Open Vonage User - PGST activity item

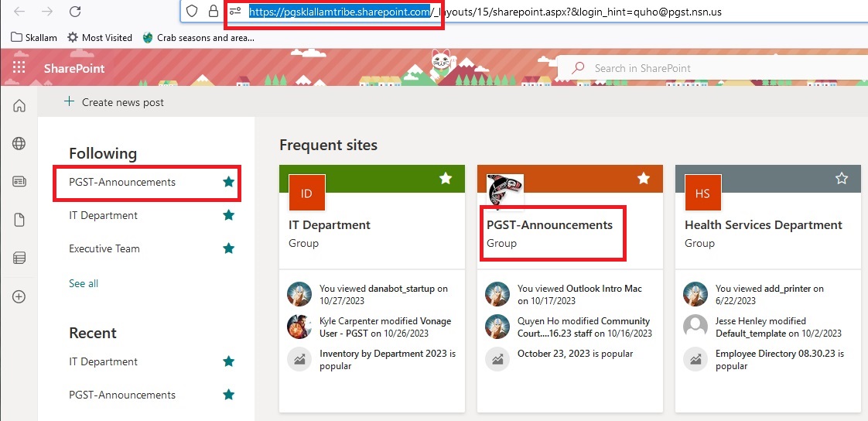pos(385,327)
